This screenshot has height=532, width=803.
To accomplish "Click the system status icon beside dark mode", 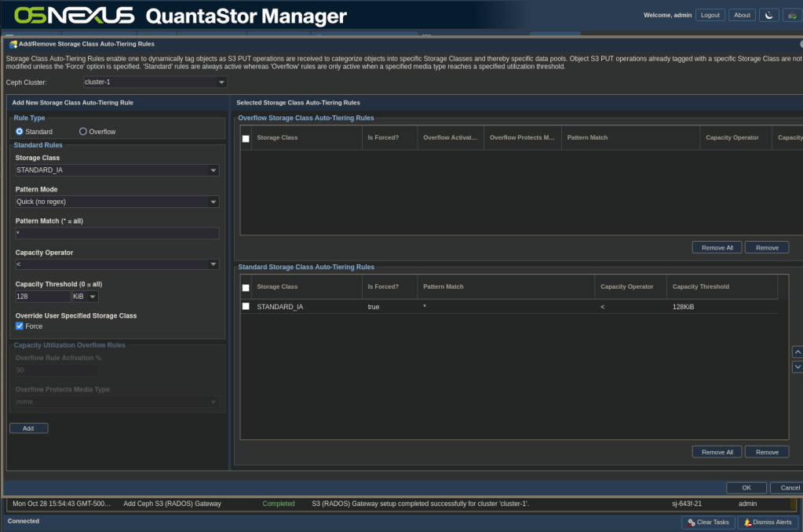I will point(791,15).
